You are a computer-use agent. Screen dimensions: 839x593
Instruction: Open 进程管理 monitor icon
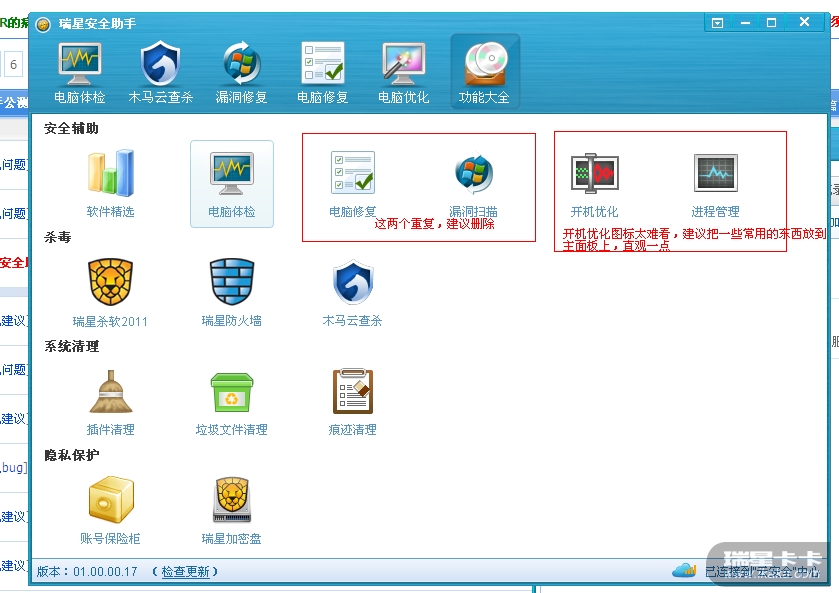[715, 184]
